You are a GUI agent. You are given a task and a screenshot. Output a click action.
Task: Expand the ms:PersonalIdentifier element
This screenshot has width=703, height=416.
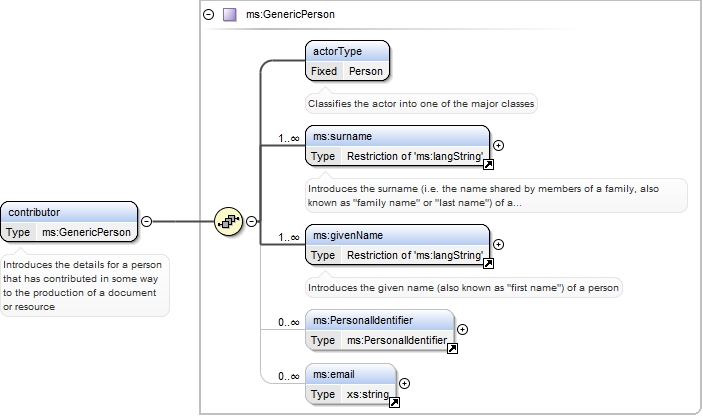coord(462,330)
